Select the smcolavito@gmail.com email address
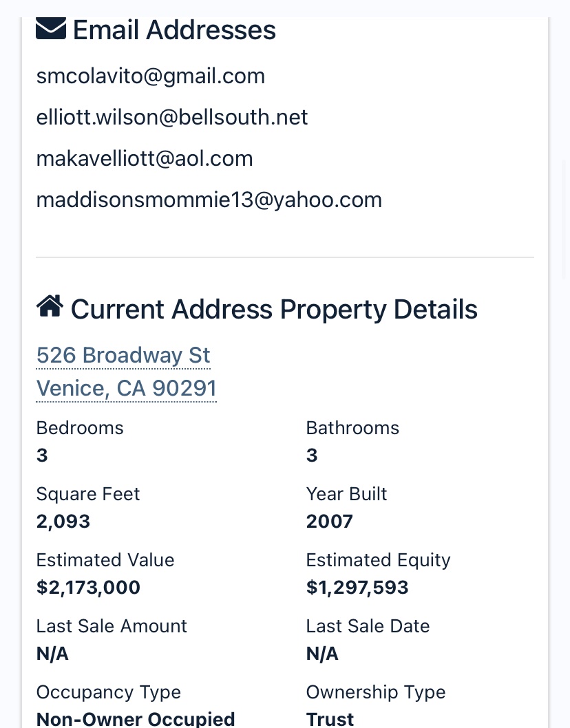 coord(151,76)
